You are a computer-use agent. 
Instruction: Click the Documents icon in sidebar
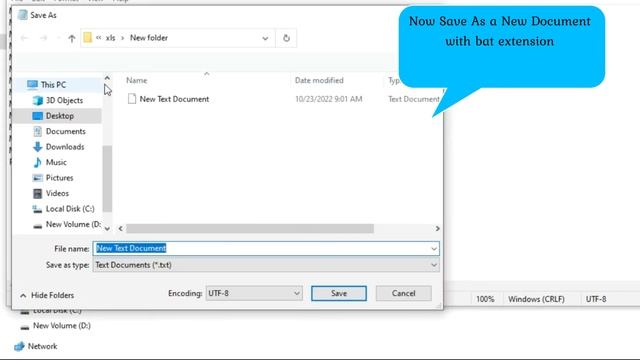pyautogui.click(x=38, y=131)
